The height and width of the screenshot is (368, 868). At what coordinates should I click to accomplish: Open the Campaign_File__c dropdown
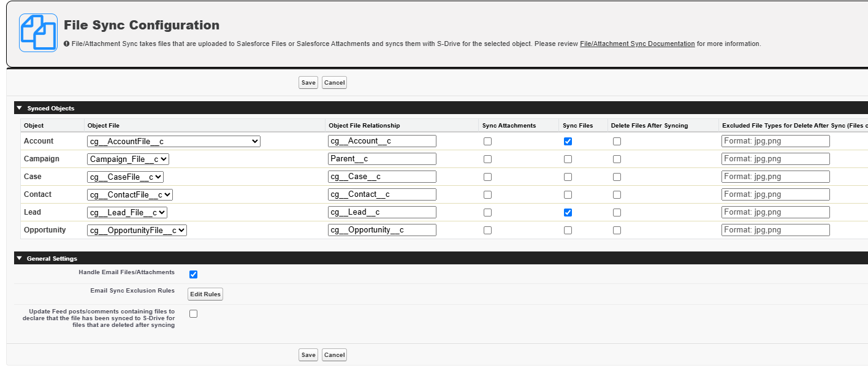pos(128,159)
